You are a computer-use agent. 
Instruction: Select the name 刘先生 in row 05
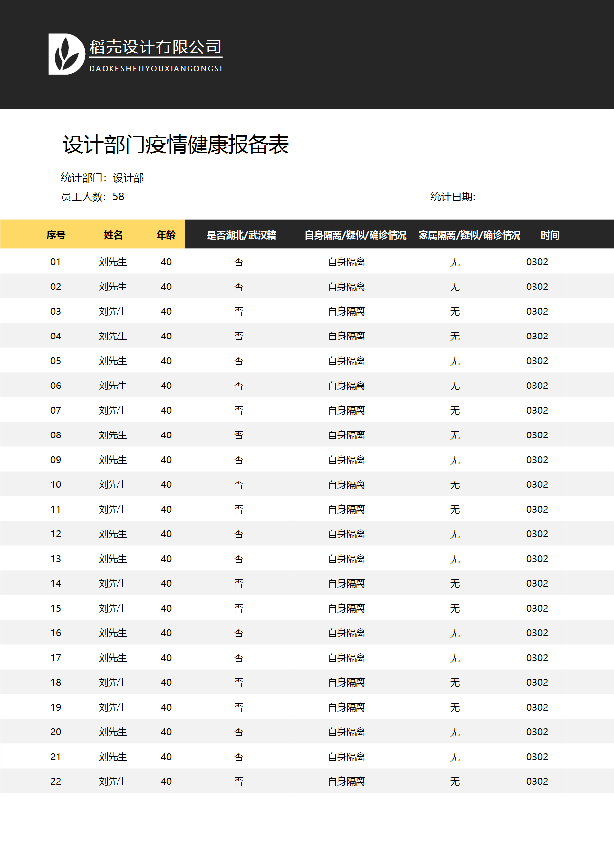pyautogui.click(x=113, y=361)
